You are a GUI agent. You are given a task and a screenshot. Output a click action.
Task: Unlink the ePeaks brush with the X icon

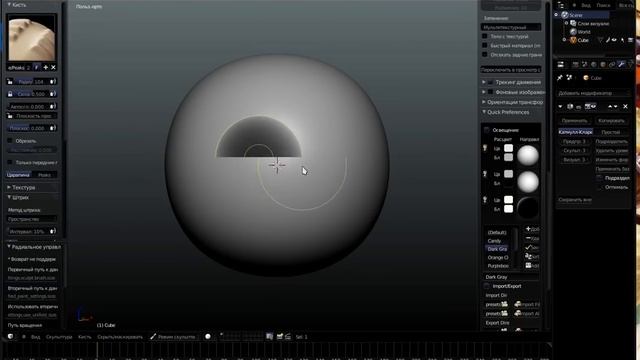[53, 67]
